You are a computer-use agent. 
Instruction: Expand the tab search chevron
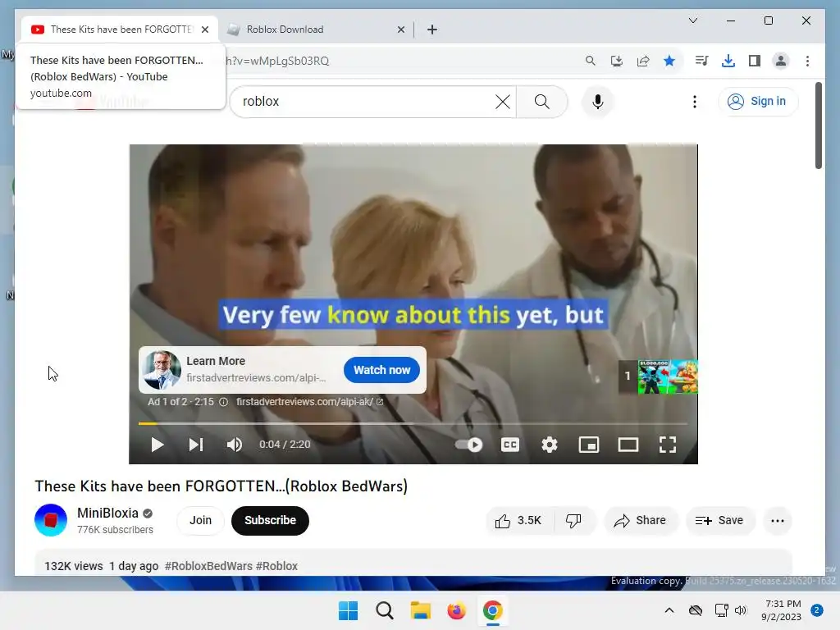[x=692, y=21]
